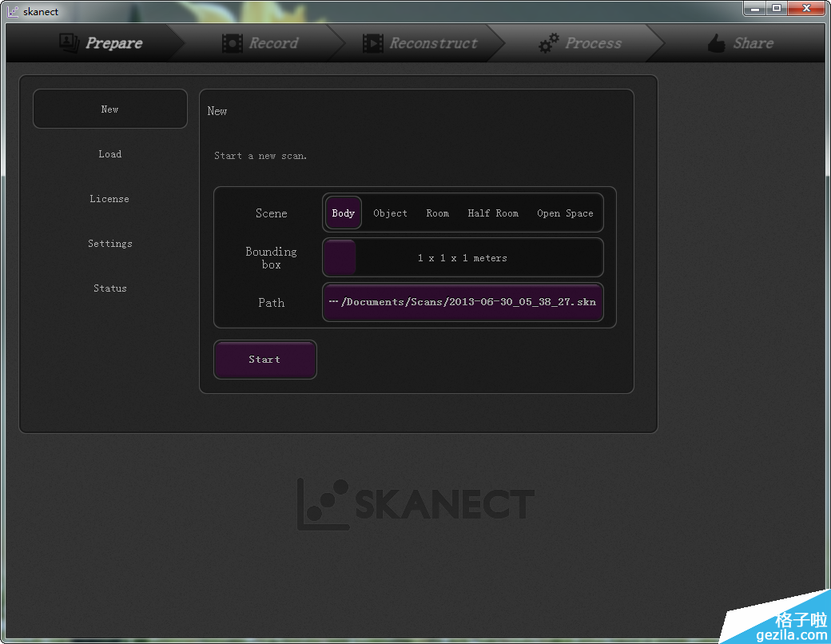Click the Process gears icon
This screenshot has width=831, height=644.
549,43
